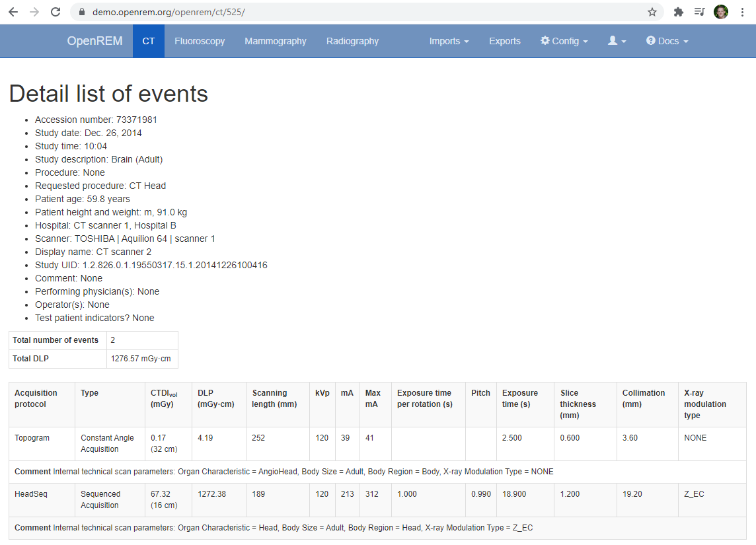Click the address bar URL field
The image size is (756, 545).
click(x=363, y=12)
